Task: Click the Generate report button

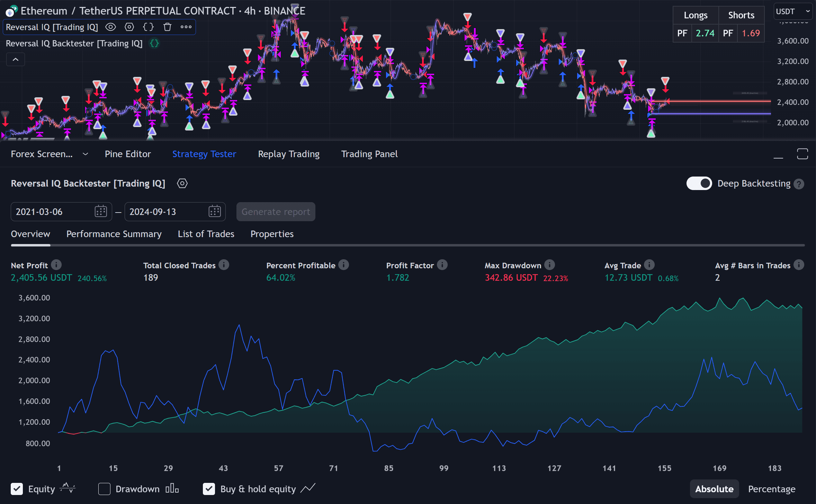Action: [x=276, y=212]
